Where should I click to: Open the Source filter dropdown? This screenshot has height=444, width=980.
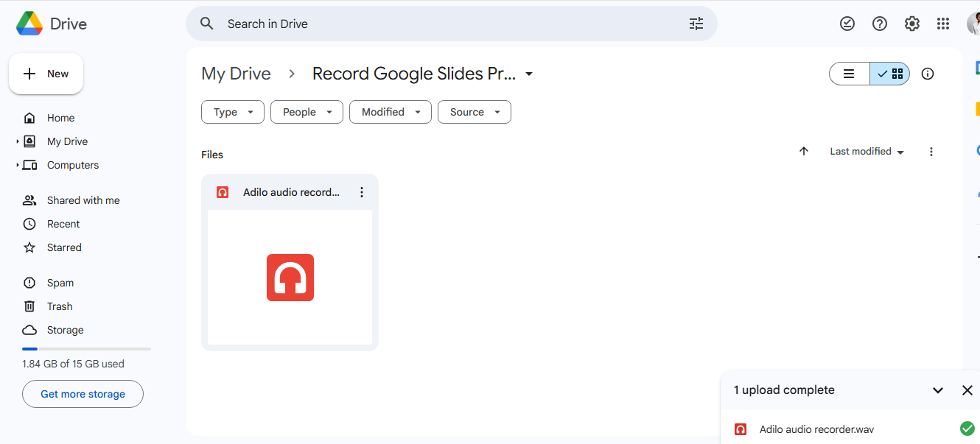(x=475, y=112)
